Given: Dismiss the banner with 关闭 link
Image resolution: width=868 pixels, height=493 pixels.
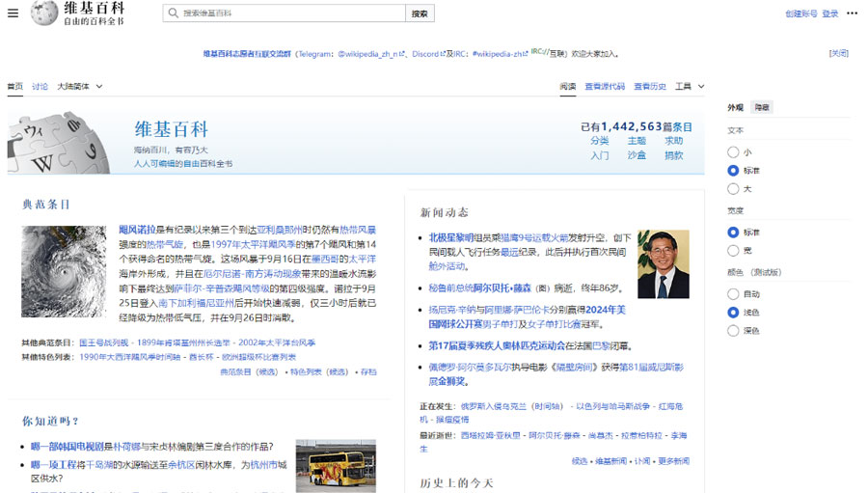Looking at the screenshot, I should (839, 53).
